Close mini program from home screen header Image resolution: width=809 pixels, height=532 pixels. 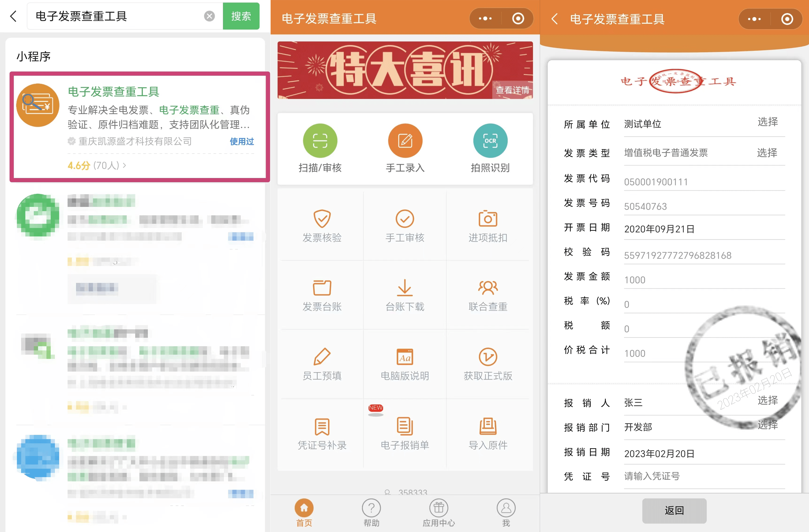coord(518,18)
